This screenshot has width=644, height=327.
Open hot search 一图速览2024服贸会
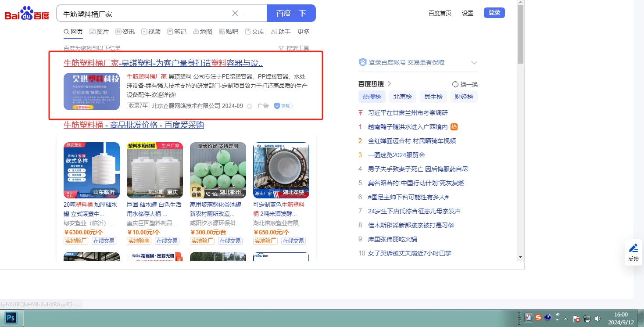(397, 155)
